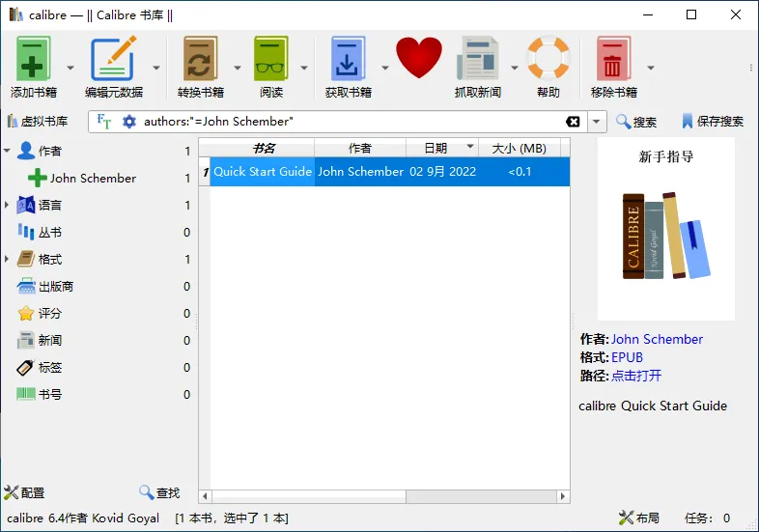Click the horizontal scrollbar thumb
Screen dimensions: 759x532
click(309, 496)
